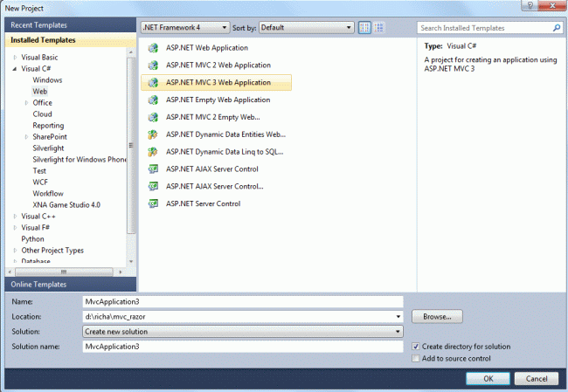Viewport: 568px width, 392px height.
Task: Click the Cancel button
Action: click(537, 379)
